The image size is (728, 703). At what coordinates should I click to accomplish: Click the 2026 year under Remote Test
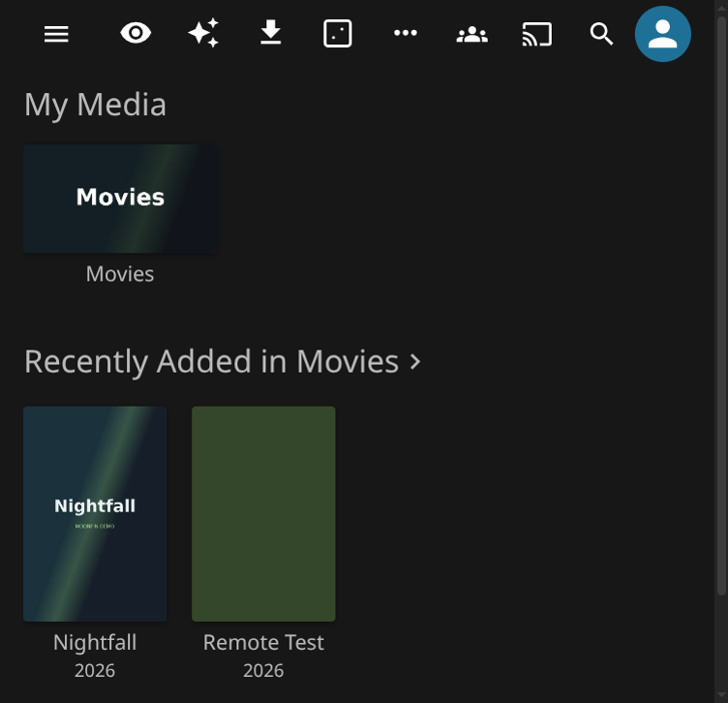tap(263, 670)
